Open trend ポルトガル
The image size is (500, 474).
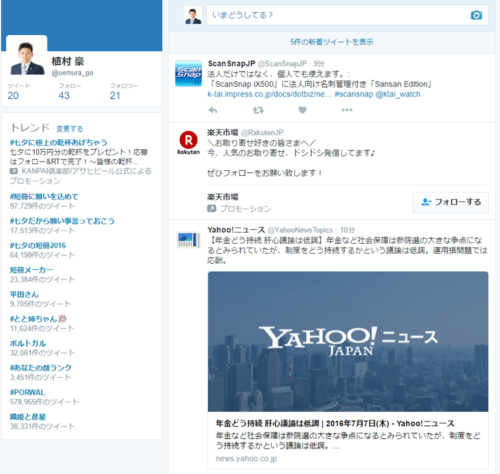click(x=28, y=343)
